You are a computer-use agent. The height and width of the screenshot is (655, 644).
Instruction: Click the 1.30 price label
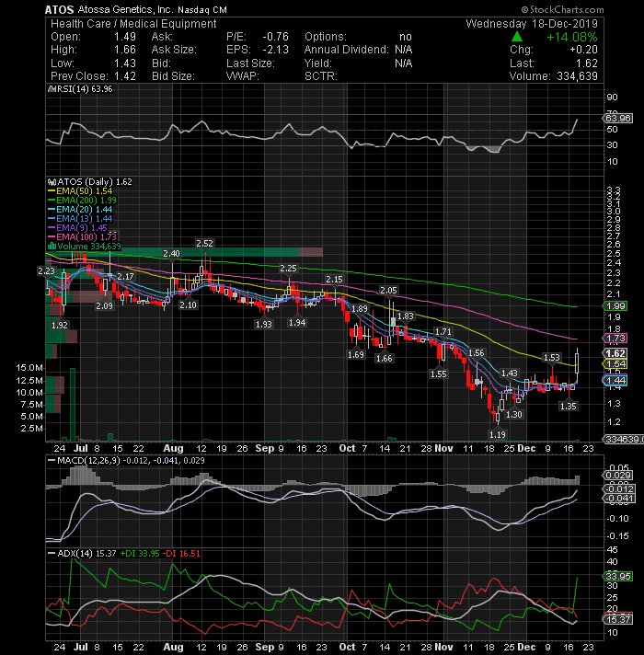514,414
